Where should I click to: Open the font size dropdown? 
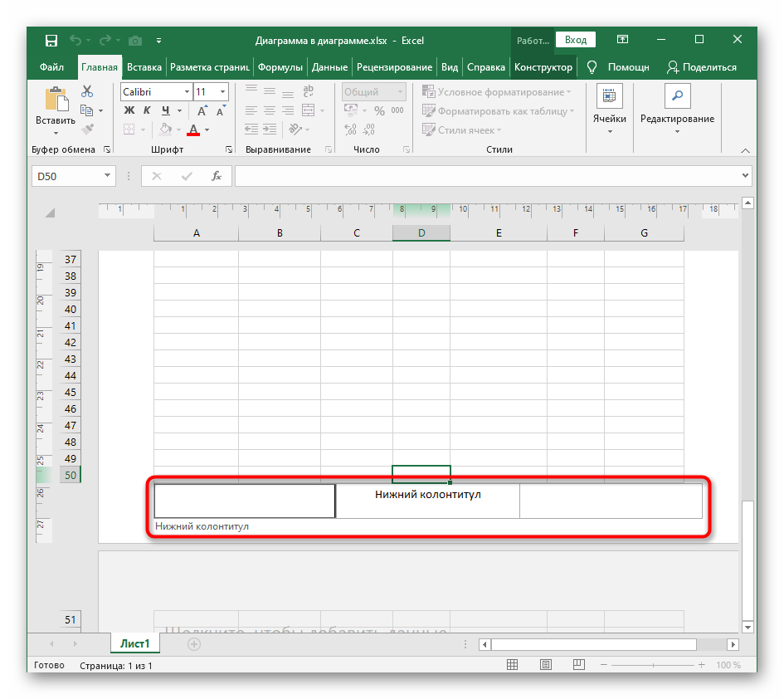(222, 92)
